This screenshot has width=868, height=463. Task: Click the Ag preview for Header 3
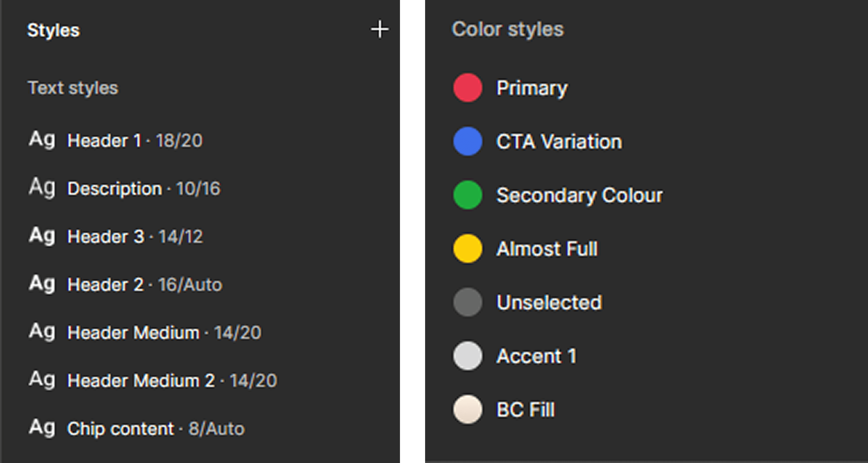(x=42, y=235)
